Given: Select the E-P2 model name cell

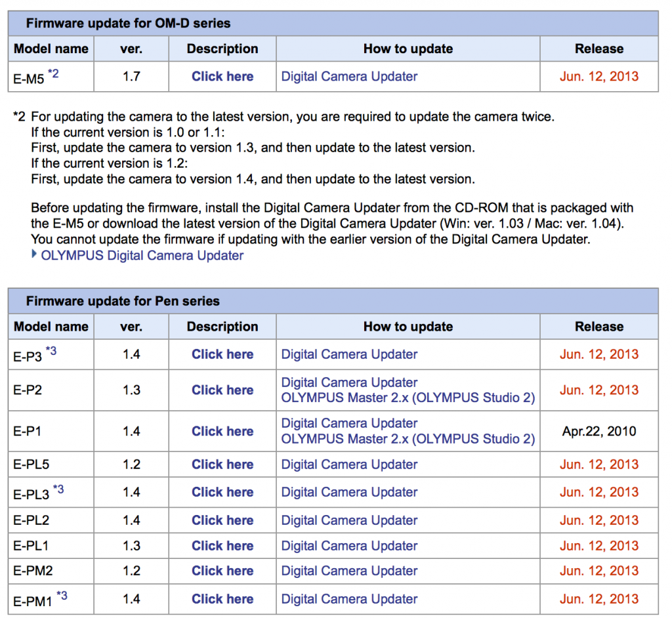Looking at the screenshot, I should pos(51,390).
